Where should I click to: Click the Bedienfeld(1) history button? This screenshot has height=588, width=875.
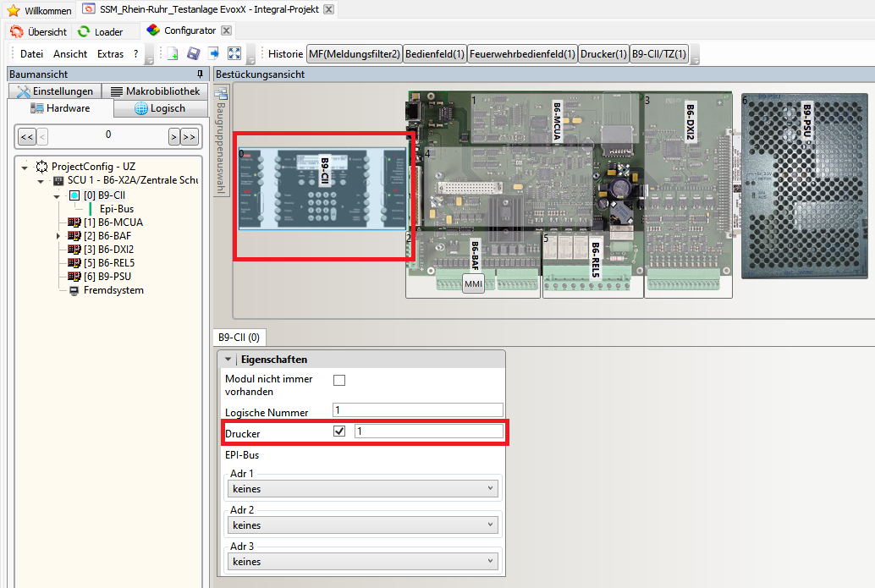coord(435,54)
